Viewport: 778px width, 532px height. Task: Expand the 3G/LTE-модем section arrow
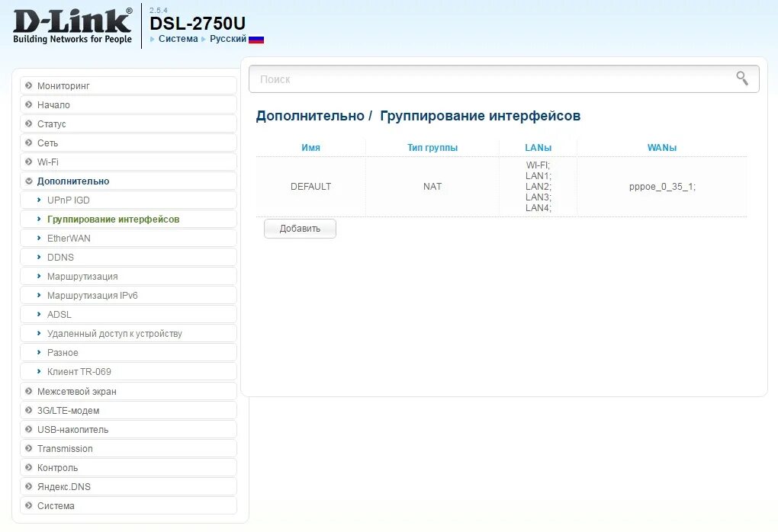click(29, 411)
